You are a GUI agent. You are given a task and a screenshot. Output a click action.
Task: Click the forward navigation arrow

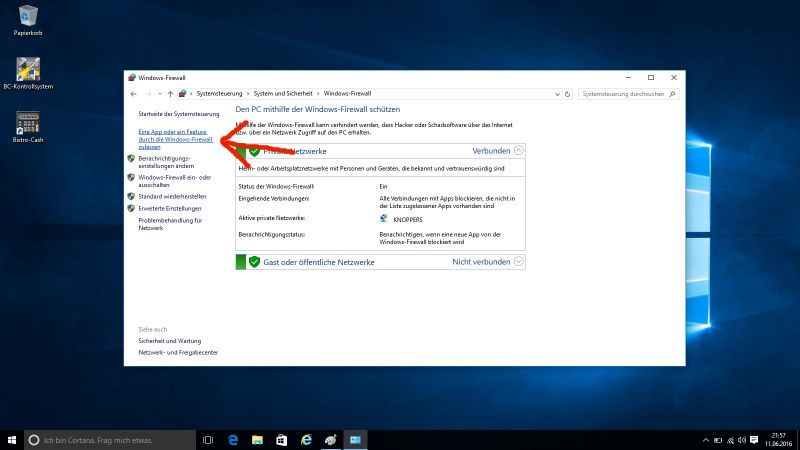point(148,94)
